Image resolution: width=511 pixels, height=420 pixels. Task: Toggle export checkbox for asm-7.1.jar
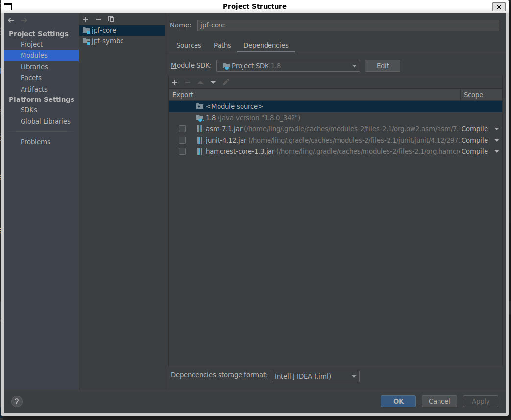pos(182,129)
